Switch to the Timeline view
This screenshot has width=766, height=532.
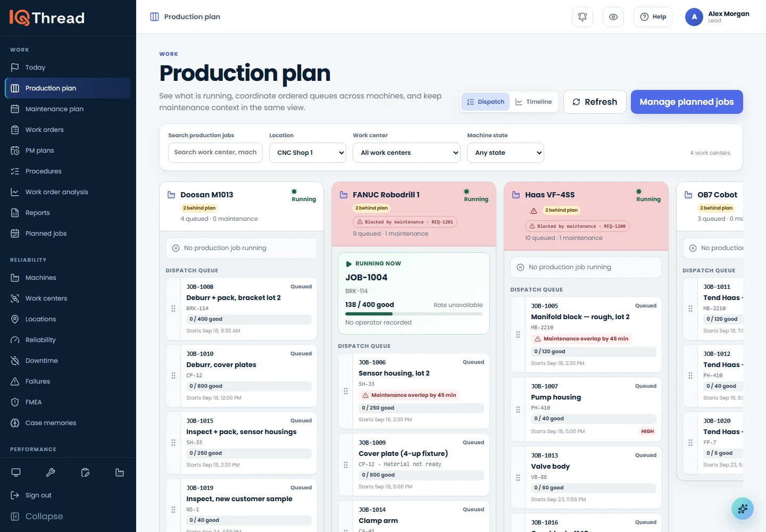[534, 102]
